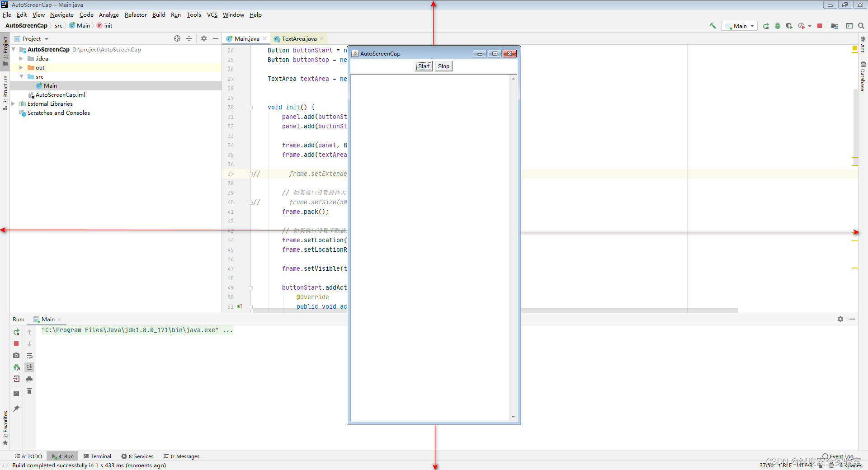Toggle scroll to end in console
Image resolution: width=868 pixels, height=470 pixels.
[x=29, y=367]
